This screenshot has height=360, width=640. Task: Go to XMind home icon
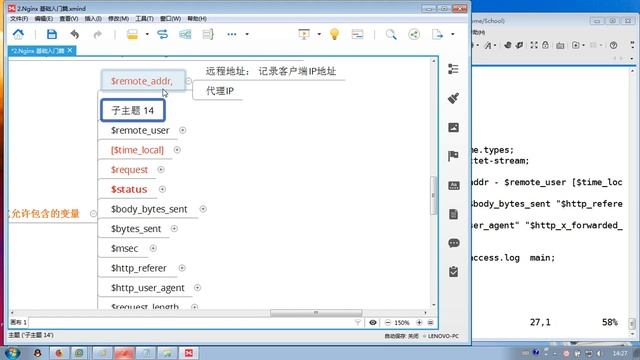(18, 34)
